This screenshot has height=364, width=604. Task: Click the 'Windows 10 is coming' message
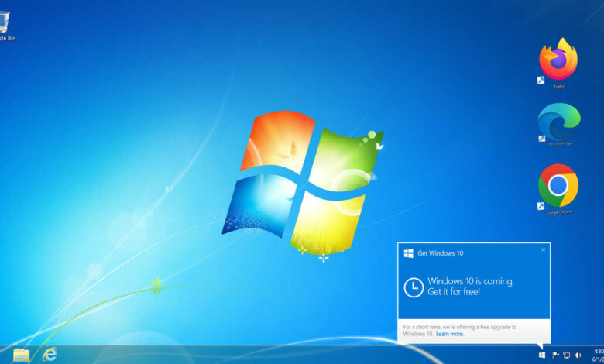pos(470,287)
